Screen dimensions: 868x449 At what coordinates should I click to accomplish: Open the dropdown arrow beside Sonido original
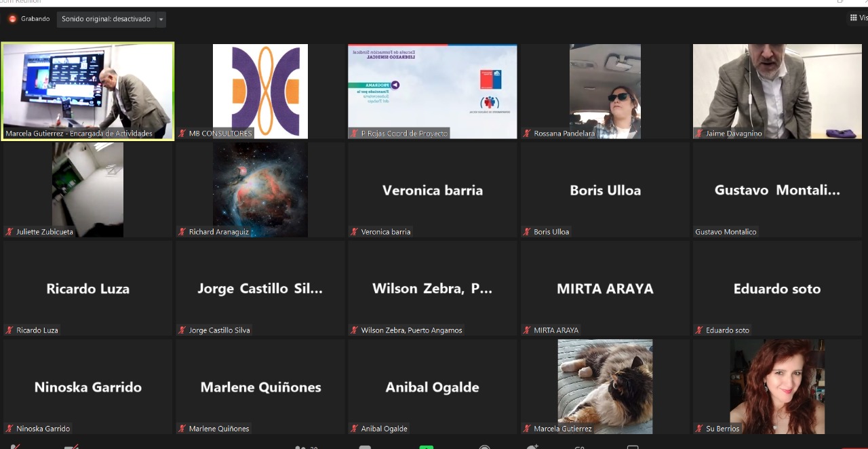click(x=161, y=19)
